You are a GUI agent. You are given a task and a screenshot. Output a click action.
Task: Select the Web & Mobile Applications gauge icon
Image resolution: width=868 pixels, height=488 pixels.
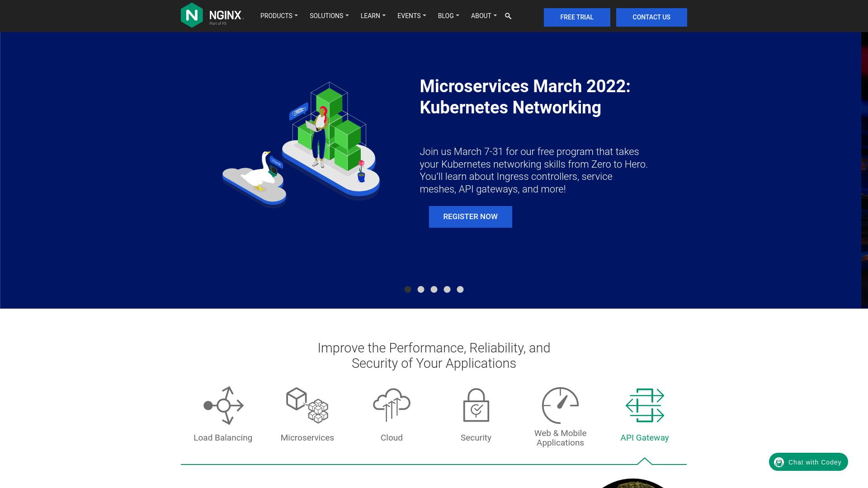pyautogui.click(x=560, y=405)
